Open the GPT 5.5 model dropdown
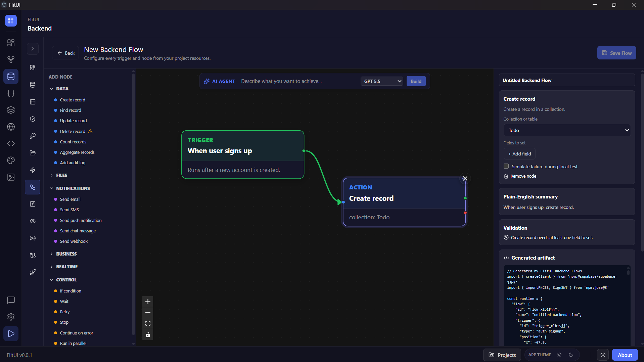 (x=382, y=81)
